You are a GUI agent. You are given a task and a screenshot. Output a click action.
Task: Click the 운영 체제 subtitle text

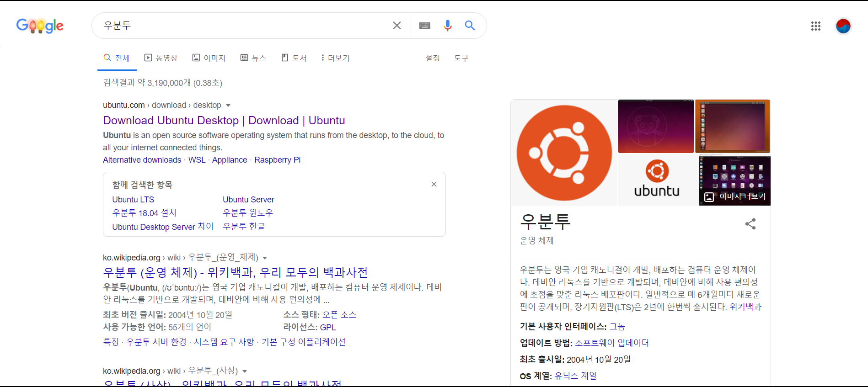pos(536,240)
